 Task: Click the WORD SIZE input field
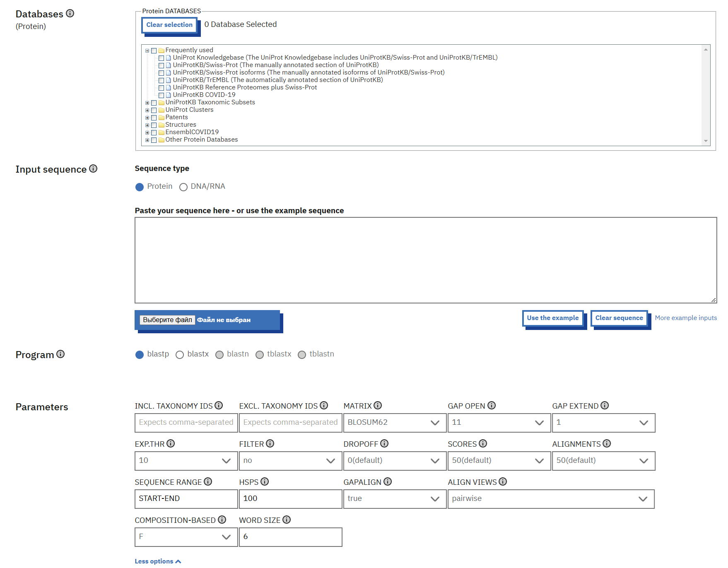(290, 537)
